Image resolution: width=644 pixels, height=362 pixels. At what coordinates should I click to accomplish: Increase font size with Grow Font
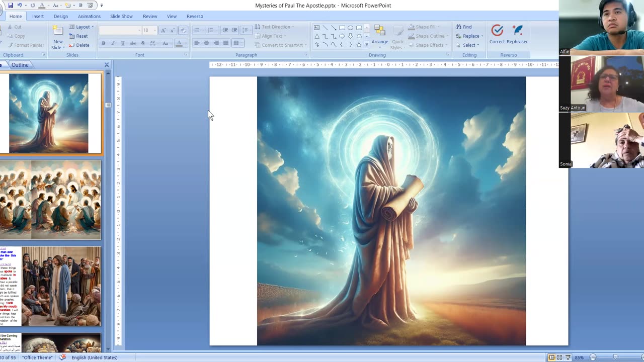[x=163, y=31]
